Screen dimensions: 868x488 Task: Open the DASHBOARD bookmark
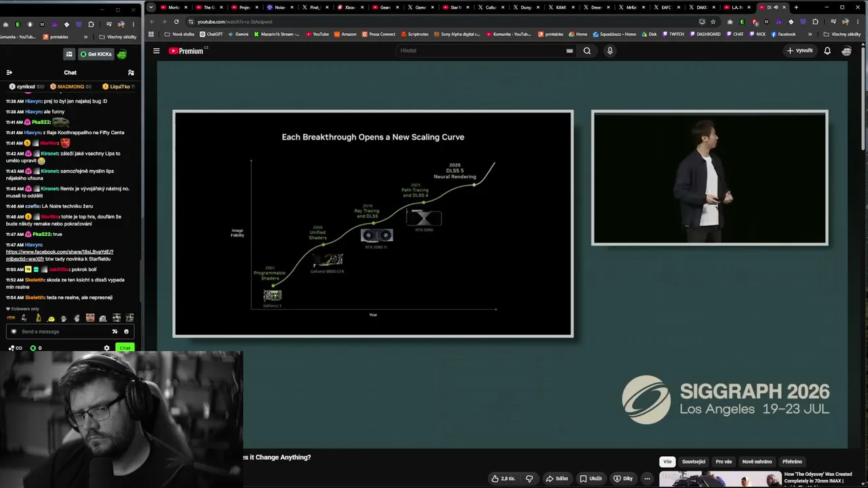point(705,34)
